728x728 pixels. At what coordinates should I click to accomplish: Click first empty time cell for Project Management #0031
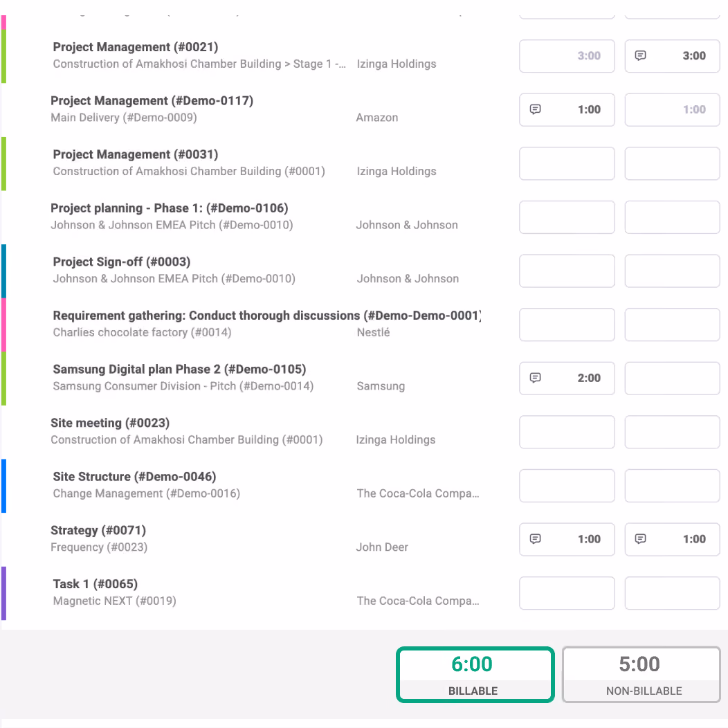click(567, 163)
